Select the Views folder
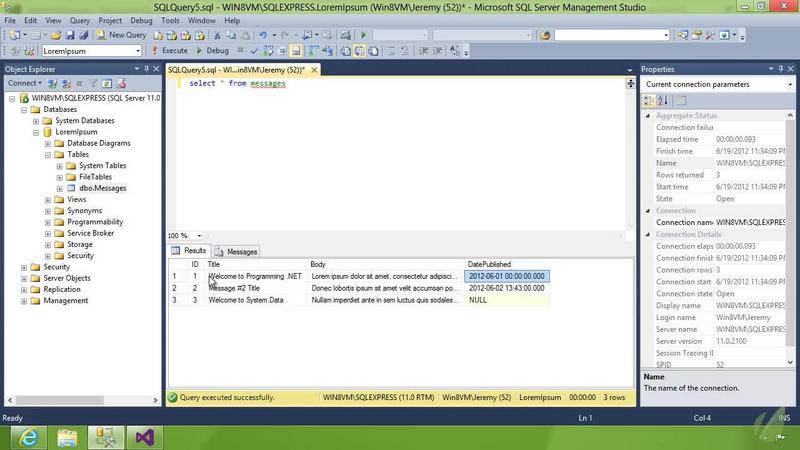800x450 pixels. (77, 199)
